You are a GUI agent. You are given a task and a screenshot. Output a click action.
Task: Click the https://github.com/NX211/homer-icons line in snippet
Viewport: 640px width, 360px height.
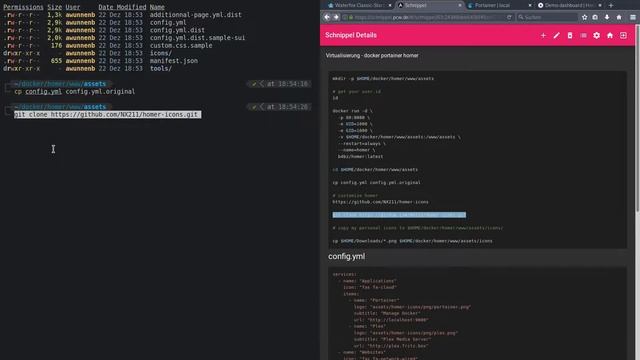(x=380, y=202)
